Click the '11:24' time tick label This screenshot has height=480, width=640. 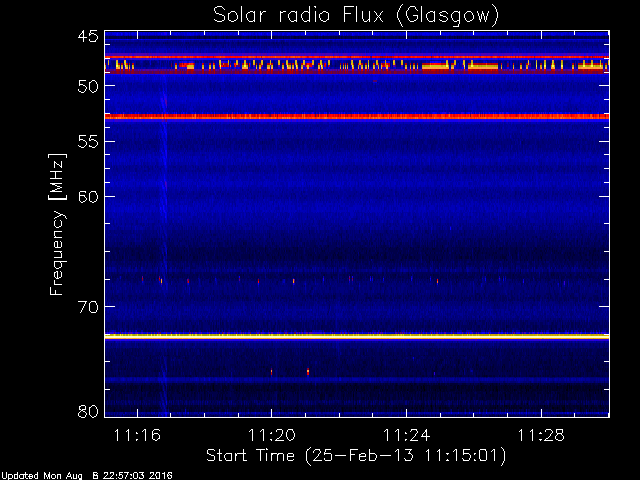point(407,436)
